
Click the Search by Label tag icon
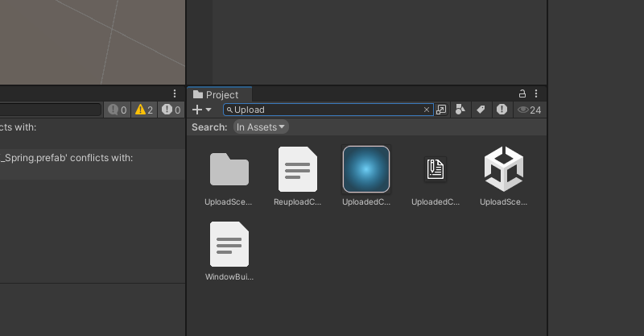[481, 110]
